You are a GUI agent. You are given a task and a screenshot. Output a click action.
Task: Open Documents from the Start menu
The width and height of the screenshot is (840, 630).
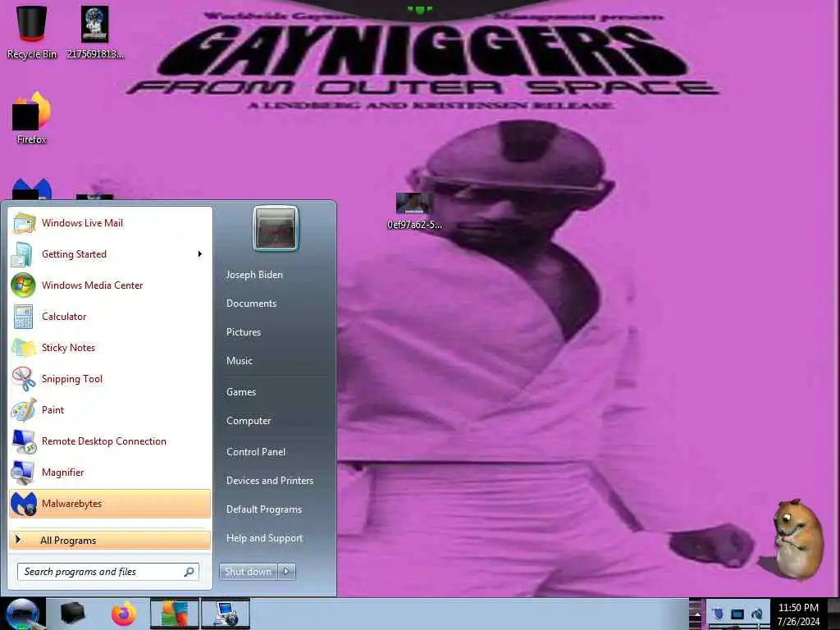251,304
